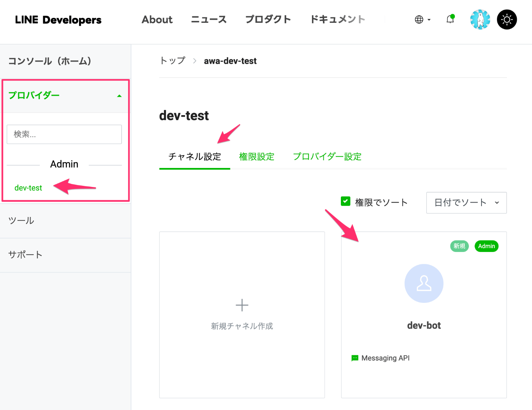The height and width of the screenshot is (410, 532).
Task: Select the チャネル設定 tab
Action: coord(195,157)
